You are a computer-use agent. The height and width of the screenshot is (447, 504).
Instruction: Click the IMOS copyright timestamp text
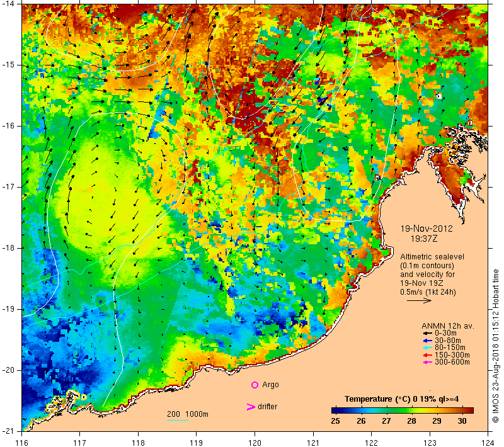tap(496, 346)
